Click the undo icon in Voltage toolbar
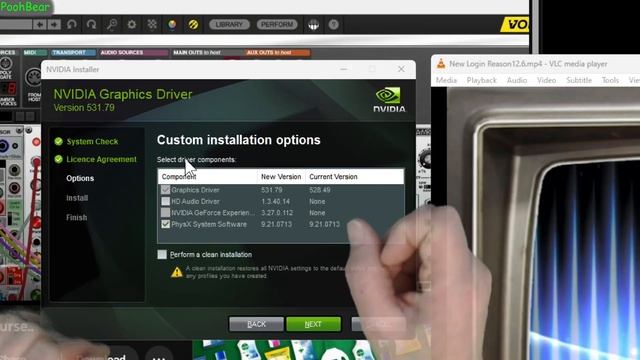640x360 pixels. pos(72,24)
